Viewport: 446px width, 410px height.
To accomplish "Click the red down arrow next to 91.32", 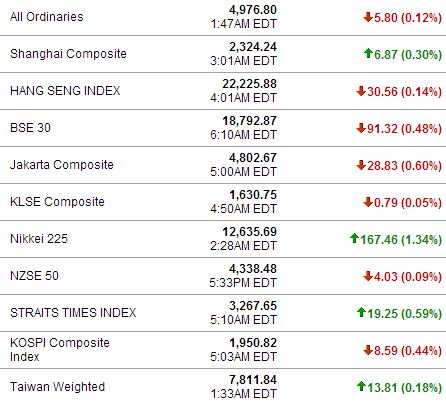I will 361,128.
